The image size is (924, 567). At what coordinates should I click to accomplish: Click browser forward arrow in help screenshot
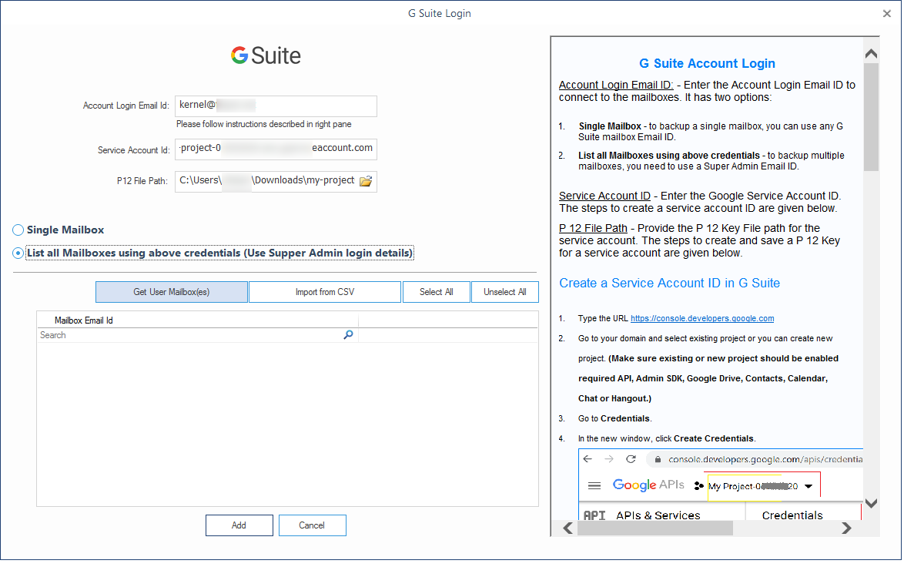tap(609, 459)
